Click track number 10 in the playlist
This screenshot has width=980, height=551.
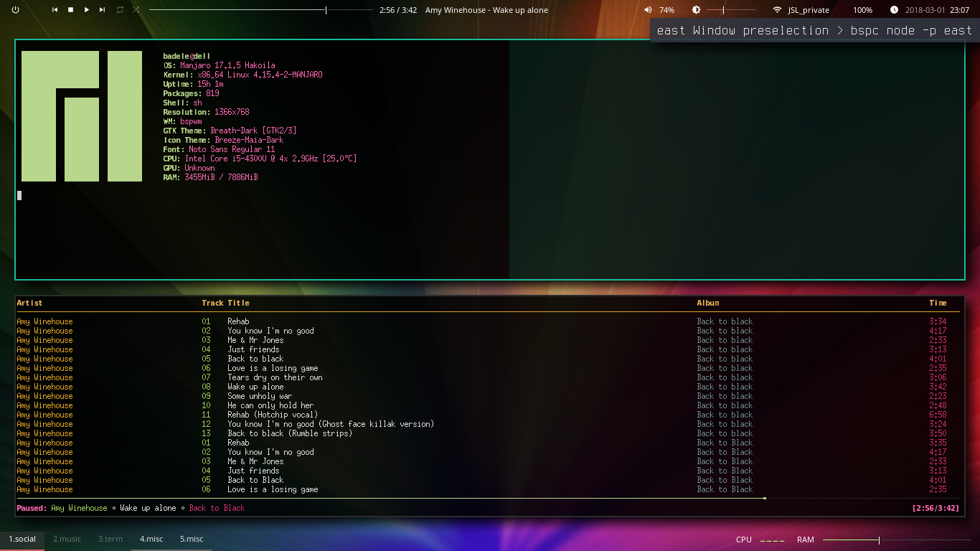click(x=206, y=405)
